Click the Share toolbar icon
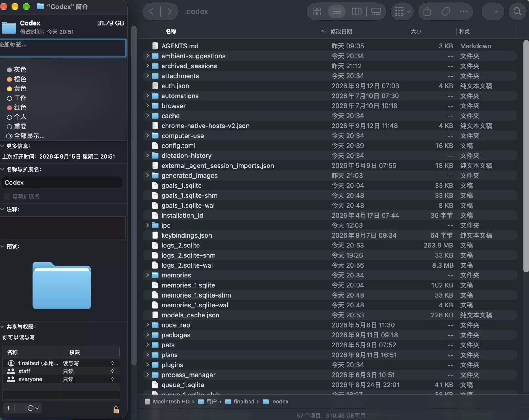Viewport: 529px width, 420px height. pos(427,12)
